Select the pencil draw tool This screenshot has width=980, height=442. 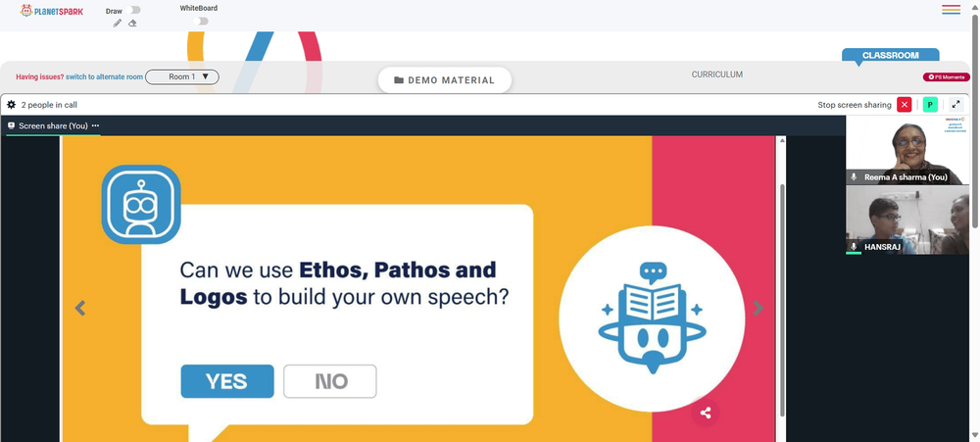click(x=117, y=24)
